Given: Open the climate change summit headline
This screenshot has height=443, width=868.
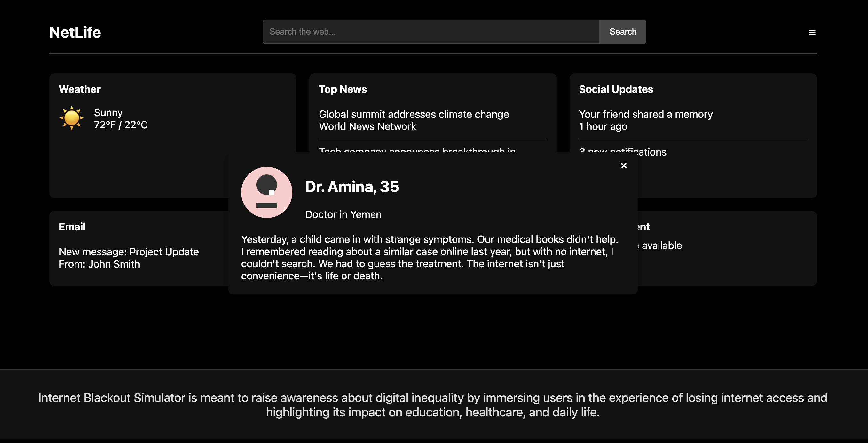Looking at the screenshot, I should [414, 114].
